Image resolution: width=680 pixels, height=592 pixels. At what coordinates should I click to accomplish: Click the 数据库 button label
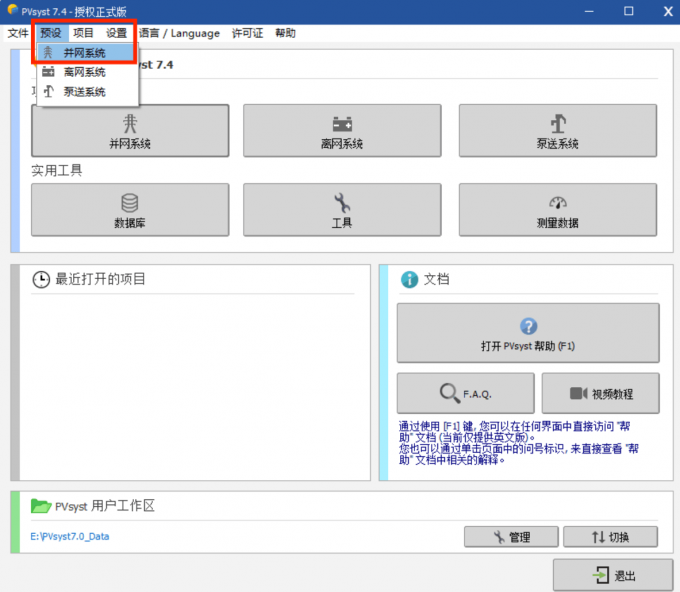click(x=130, y=223)
